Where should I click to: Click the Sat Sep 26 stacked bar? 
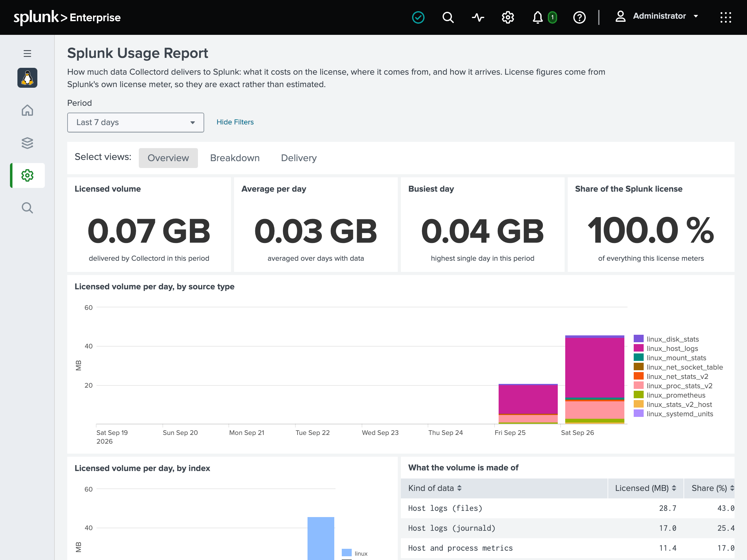[x=594, y=380]
